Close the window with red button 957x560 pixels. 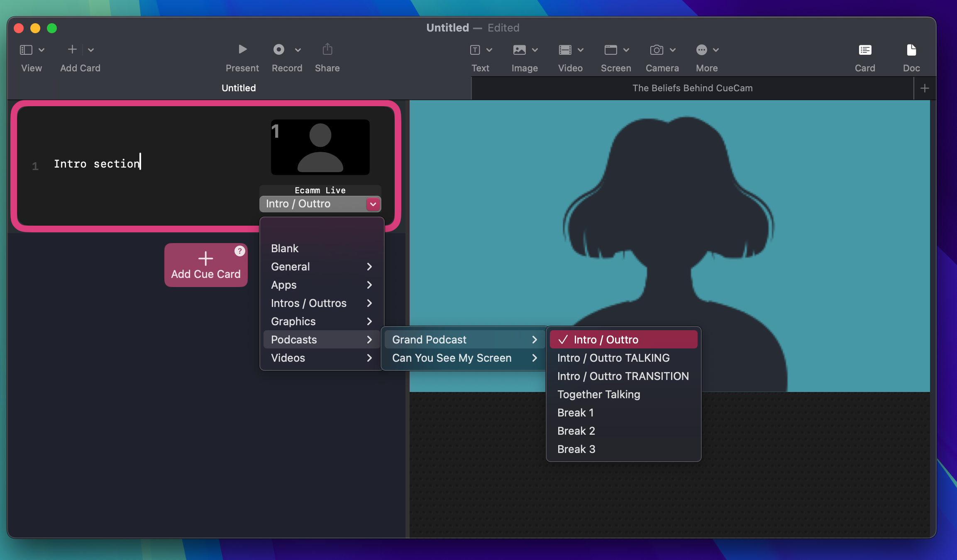pyautogui.click(x=19, y=28)
